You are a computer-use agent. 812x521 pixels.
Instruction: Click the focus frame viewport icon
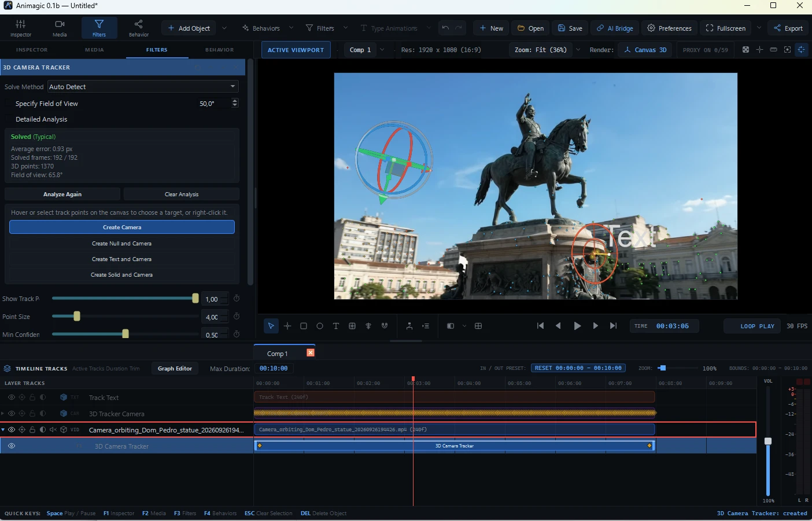tap(787, 50)
